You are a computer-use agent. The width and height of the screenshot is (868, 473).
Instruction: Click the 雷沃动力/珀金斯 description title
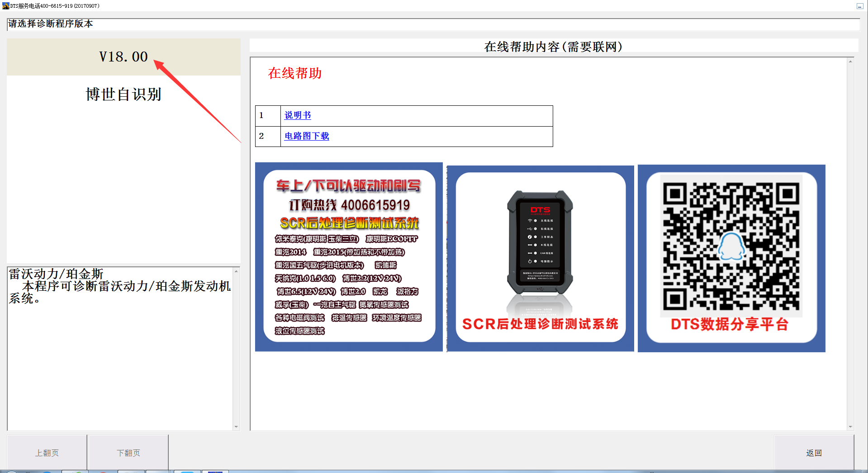pos(56,274)
